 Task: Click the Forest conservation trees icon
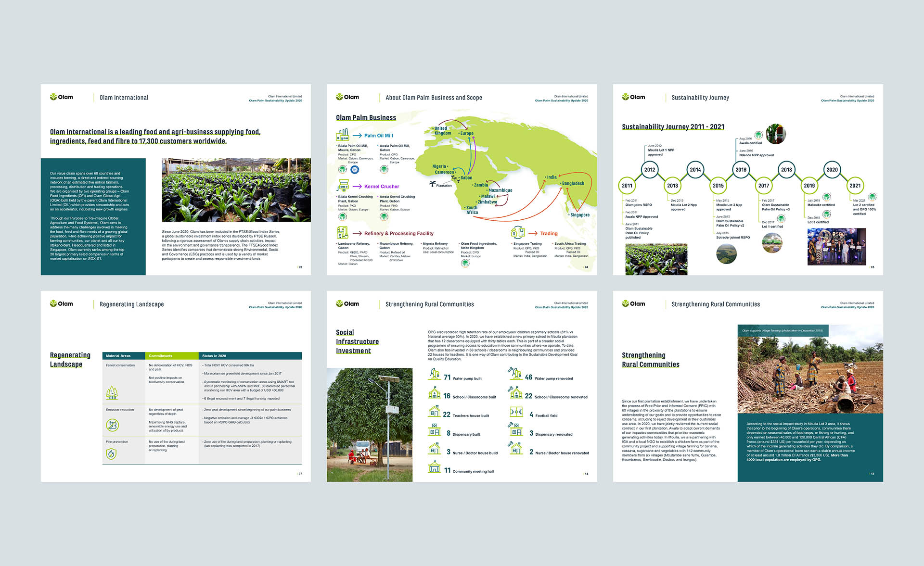click(x=112, y=393)
